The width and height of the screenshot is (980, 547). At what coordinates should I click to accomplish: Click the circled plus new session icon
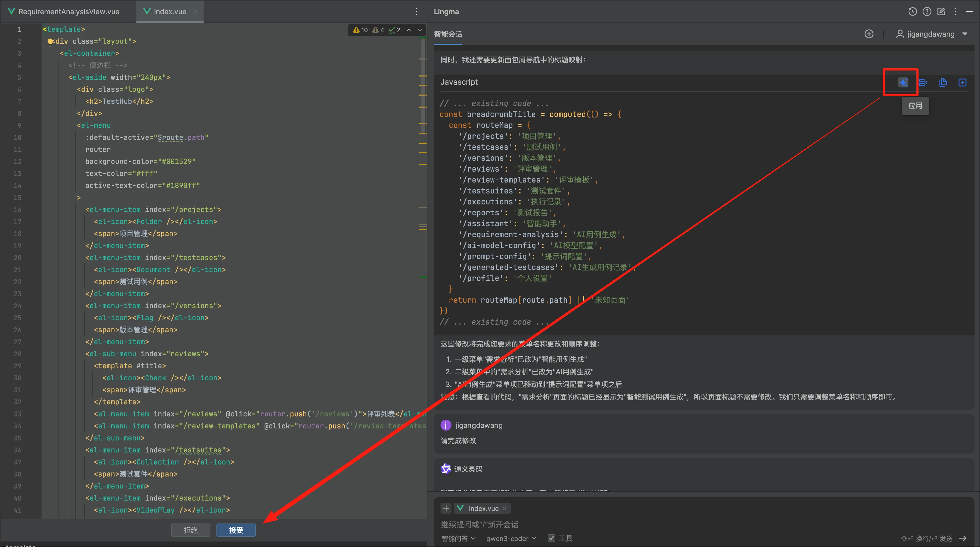(x=869, y=34)
